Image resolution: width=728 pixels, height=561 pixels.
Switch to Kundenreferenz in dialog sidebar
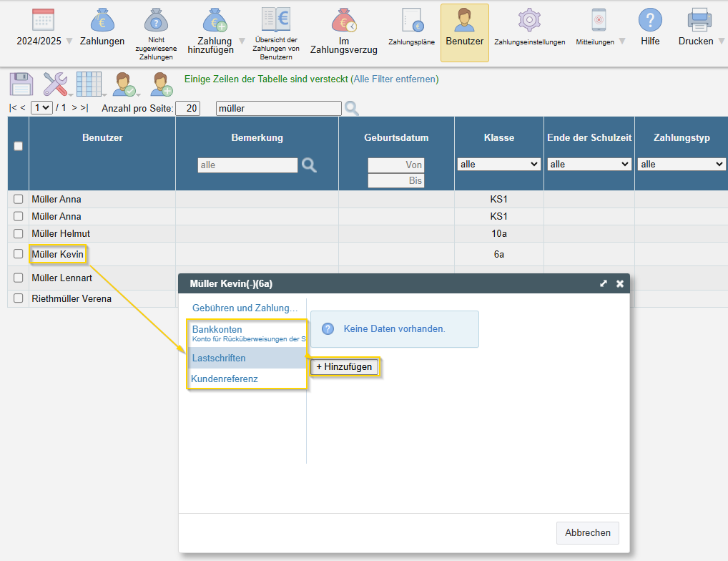coord(225,379)
